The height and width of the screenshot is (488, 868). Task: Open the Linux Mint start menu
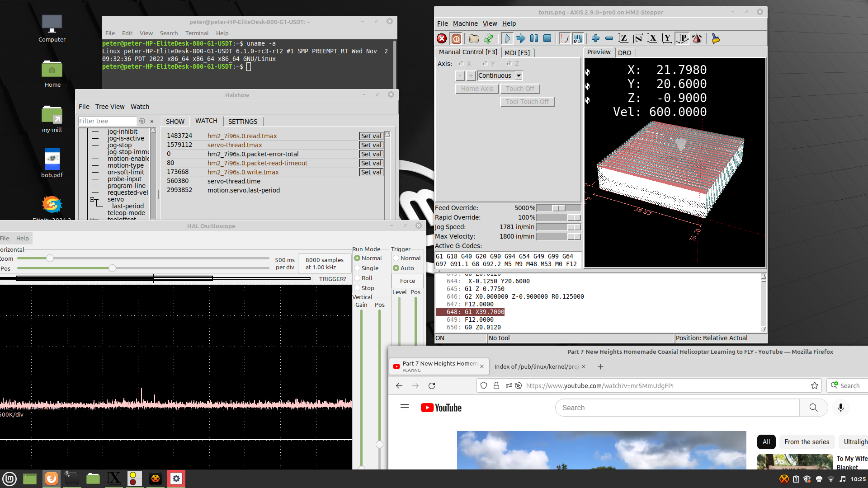click(x=9, y=479)
